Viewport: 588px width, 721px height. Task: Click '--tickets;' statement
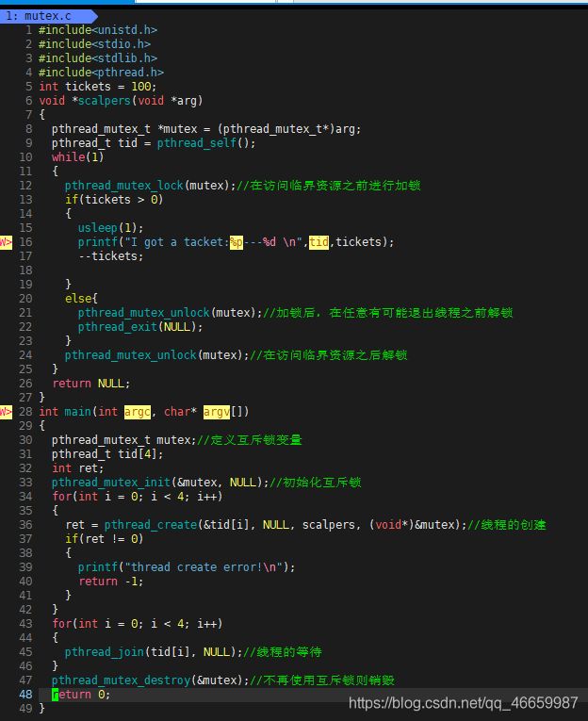pos(111,256)
